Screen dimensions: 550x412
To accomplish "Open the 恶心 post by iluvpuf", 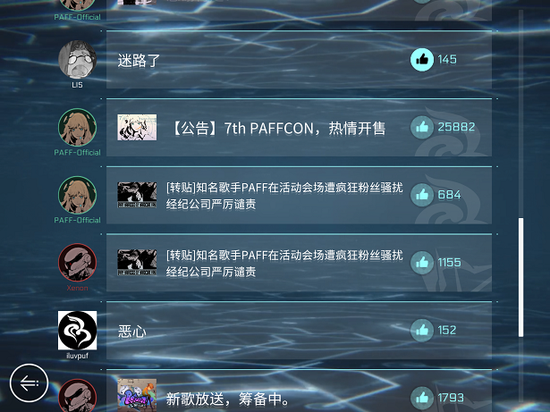I will point(299,331).
